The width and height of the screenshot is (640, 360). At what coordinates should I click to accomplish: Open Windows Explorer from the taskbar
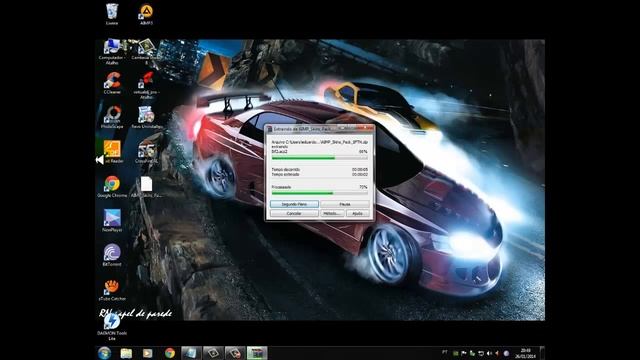point(126,353)
